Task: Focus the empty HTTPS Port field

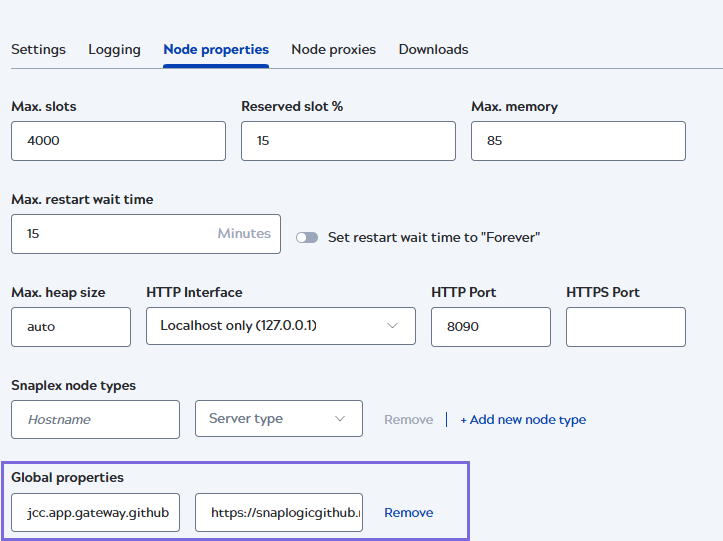Action: tap(626, 327)
